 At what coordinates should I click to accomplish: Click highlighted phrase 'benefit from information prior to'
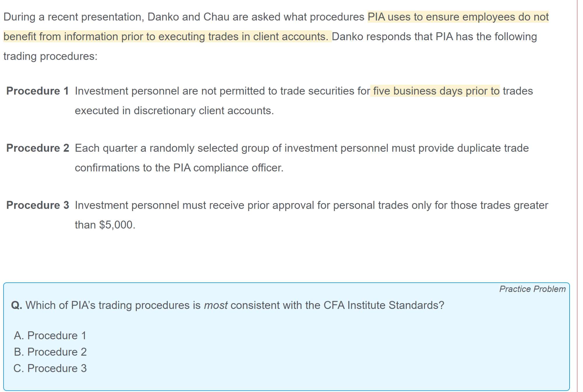[x=79, y=36]
